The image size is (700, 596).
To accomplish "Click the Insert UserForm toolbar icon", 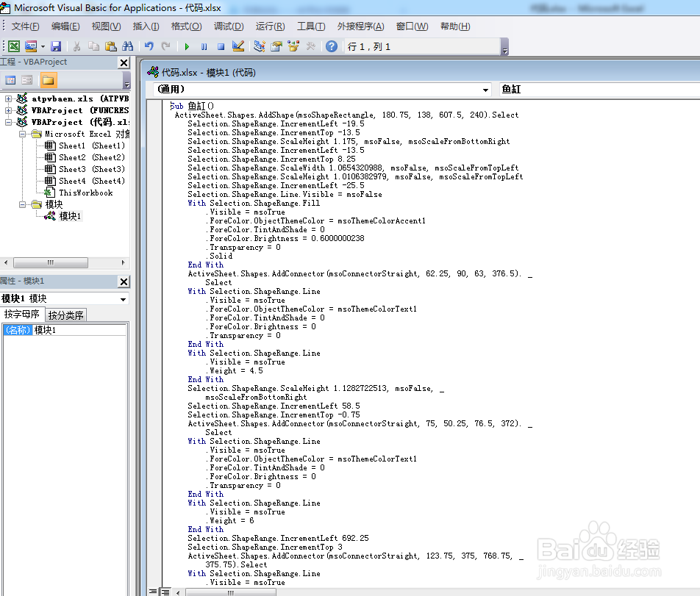I will coord(31,46).
